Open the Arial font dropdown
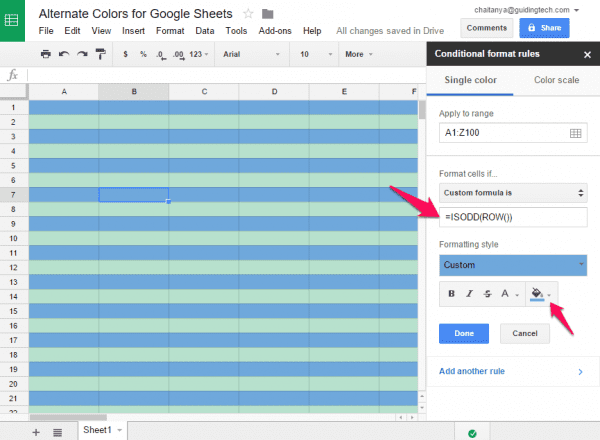This screenshot has width=600, height=440. [251, 54]
